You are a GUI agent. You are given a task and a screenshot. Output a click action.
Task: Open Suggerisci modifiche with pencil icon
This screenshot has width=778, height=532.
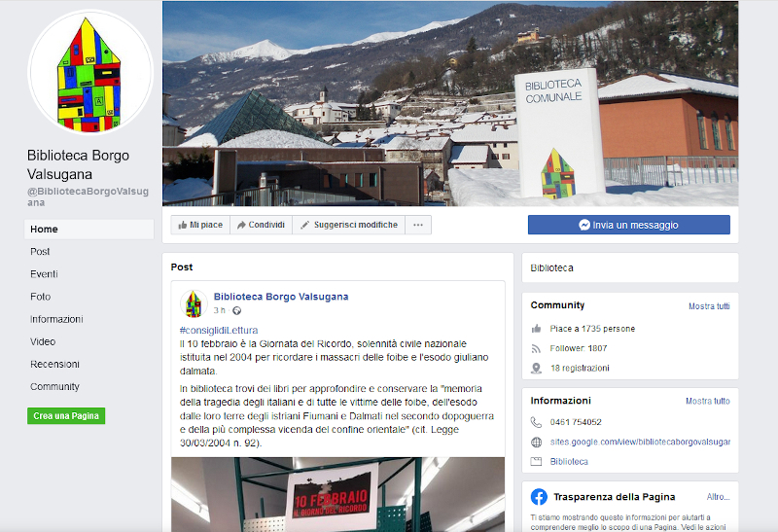tap(349, 225)
